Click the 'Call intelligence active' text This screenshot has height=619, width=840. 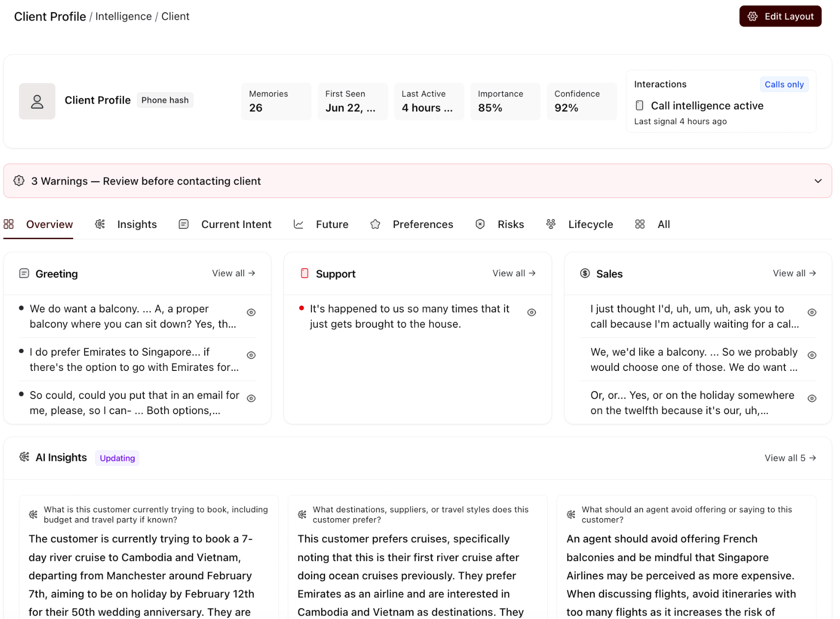tap(707, 106)
